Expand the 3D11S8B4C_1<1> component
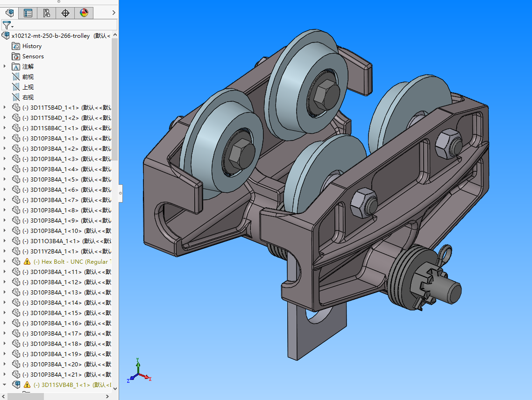Image resolution: width=532 pixels, height=400 pixels. pos(4,128)
